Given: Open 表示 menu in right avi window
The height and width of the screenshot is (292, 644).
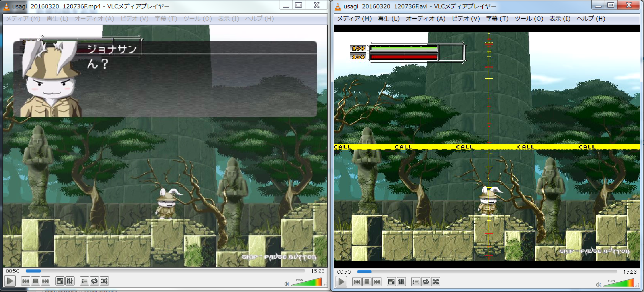Looking at the screenshot, I should pyautogui.click(x=560, y=18).
